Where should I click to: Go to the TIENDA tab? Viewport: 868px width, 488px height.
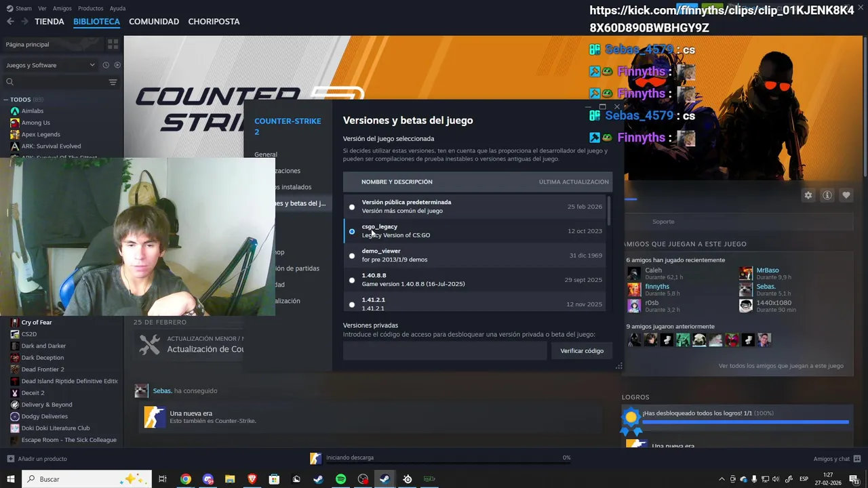point(50,22)
